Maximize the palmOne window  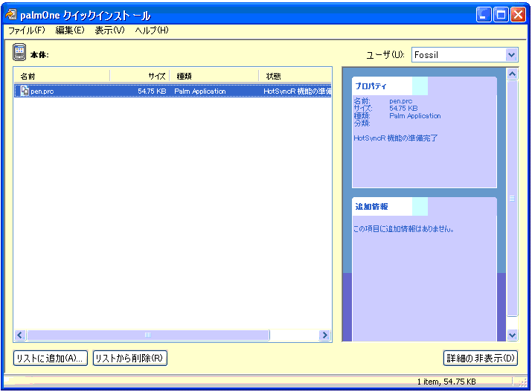click(x=501, y=15)
